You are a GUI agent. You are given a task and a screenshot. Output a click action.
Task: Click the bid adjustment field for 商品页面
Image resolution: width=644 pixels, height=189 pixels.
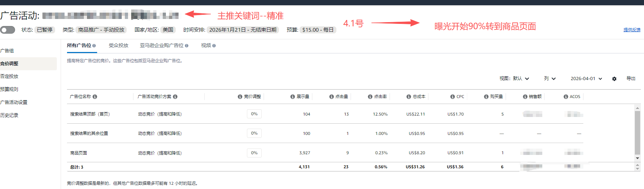tap(254, 153)
